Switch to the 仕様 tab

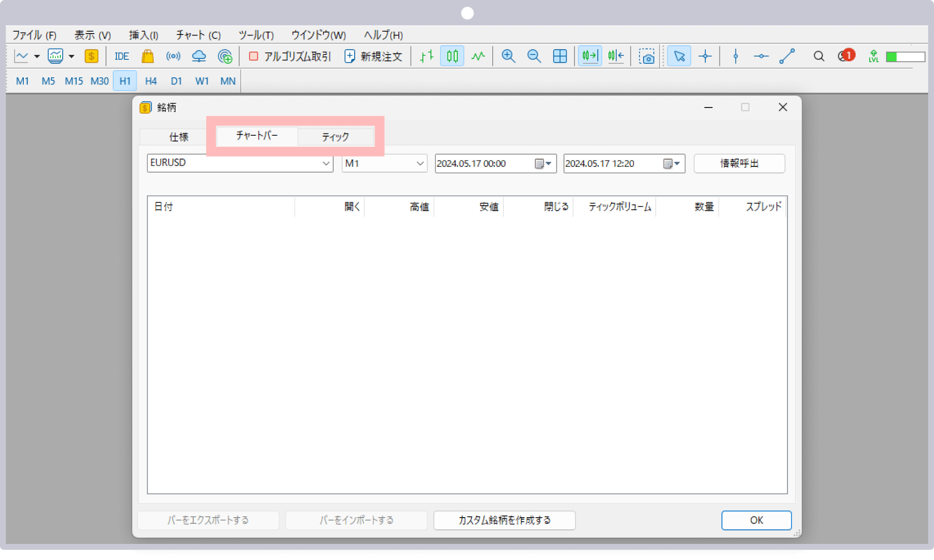[179, 137]
